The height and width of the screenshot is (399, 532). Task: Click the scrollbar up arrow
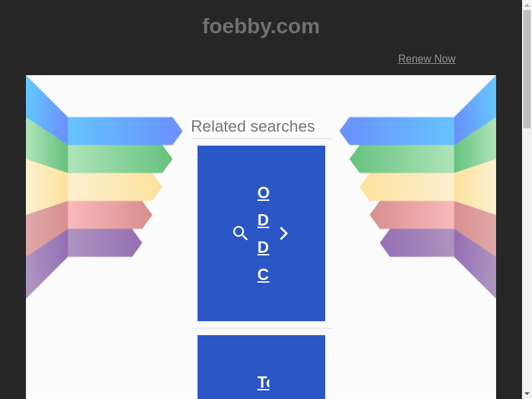(x=527, y=5)
